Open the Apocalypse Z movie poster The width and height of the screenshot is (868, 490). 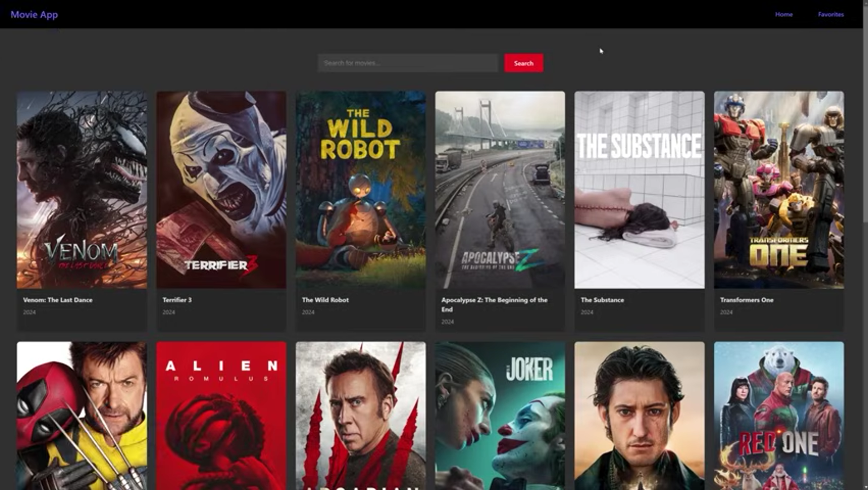click(x=500, y=190)
